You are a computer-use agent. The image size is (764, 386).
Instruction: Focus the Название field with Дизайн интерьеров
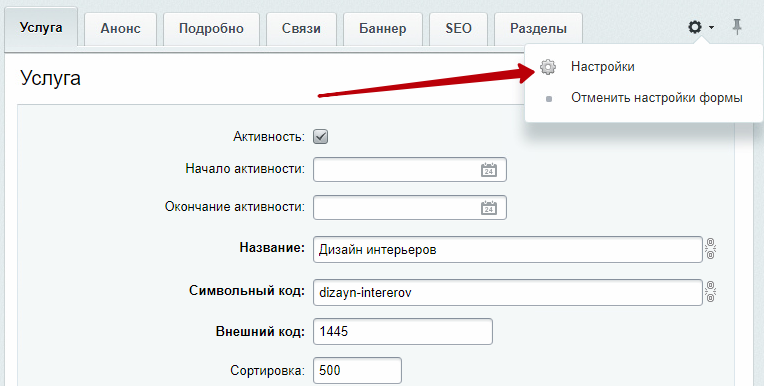(x=508, y=250)
